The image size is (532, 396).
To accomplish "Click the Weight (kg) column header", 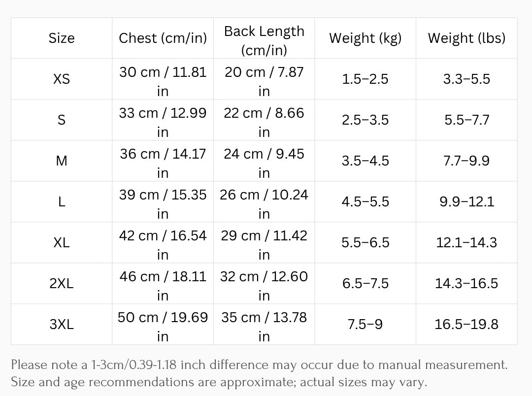I will click(365, 38).
